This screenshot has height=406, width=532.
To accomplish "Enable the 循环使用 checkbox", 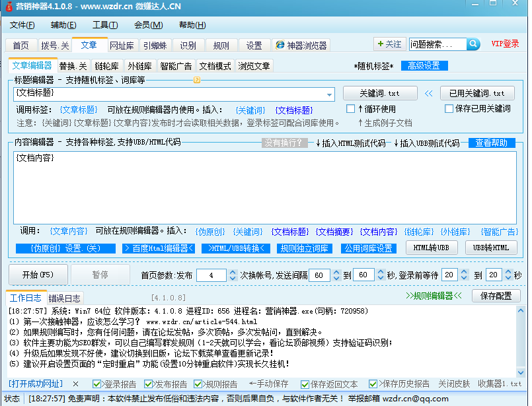I will pos(351,109).
